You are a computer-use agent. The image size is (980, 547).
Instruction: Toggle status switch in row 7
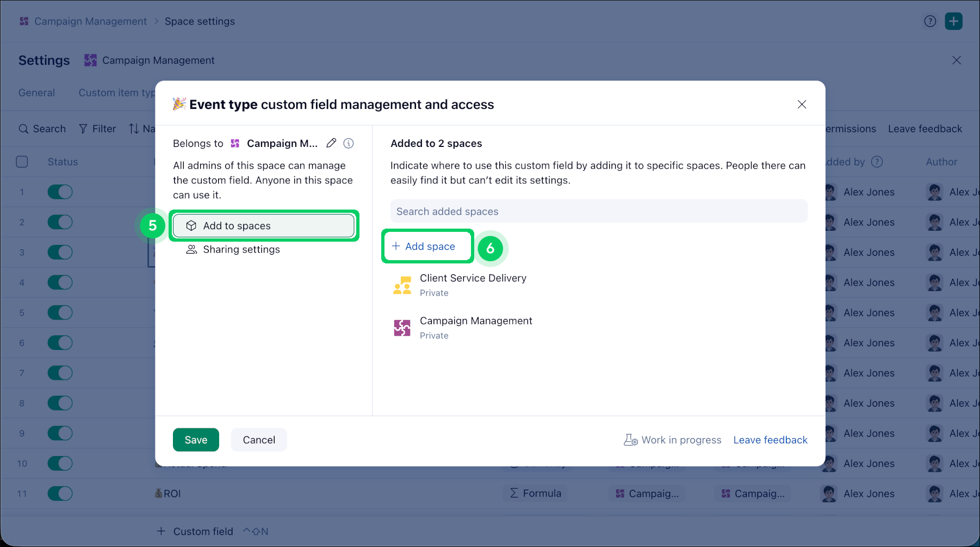point(60,373)
